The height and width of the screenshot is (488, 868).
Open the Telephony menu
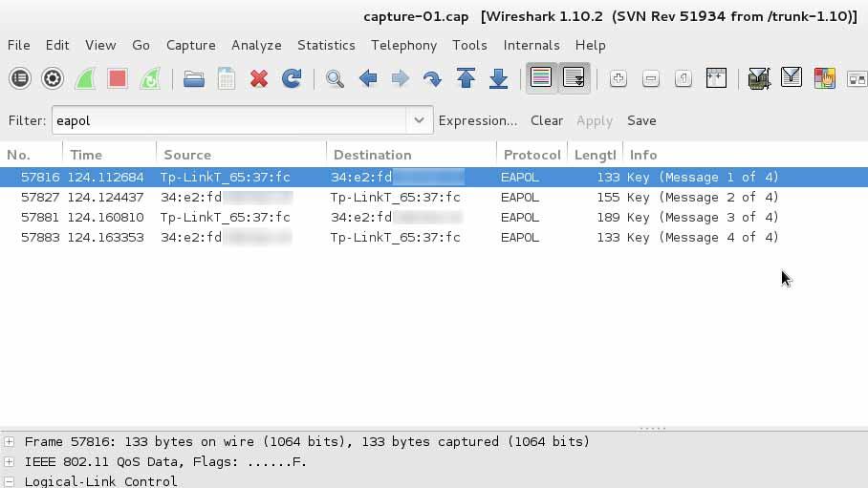click(403, 46)
